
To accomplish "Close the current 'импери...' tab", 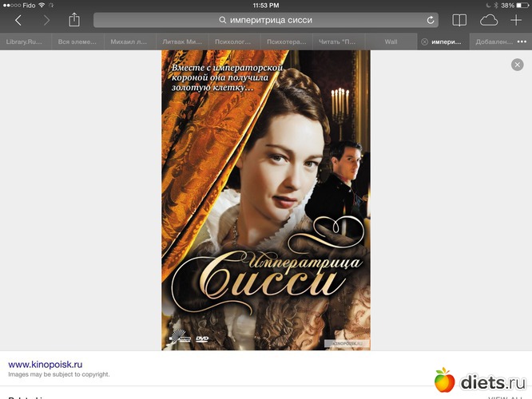I will tap(424, 41).
